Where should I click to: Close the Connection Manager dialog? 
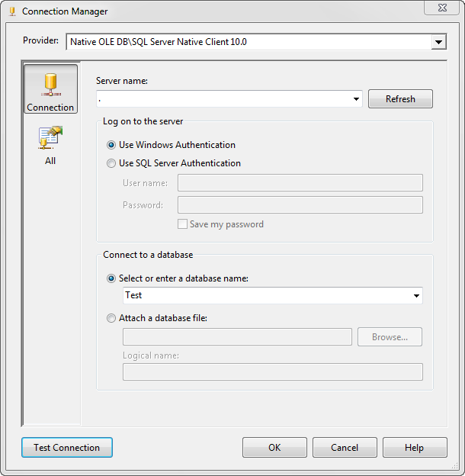(441, 8)
